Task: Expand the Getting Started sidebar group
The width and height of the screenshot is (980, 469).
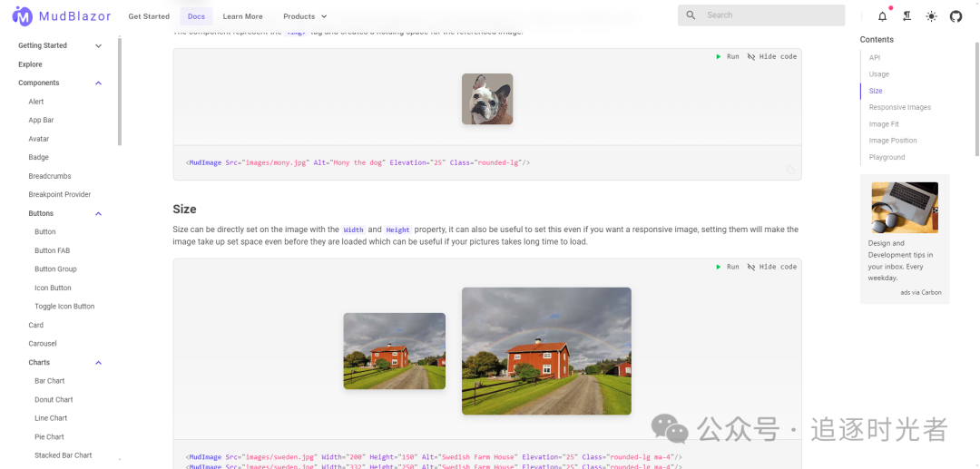Action: (60, 45)
